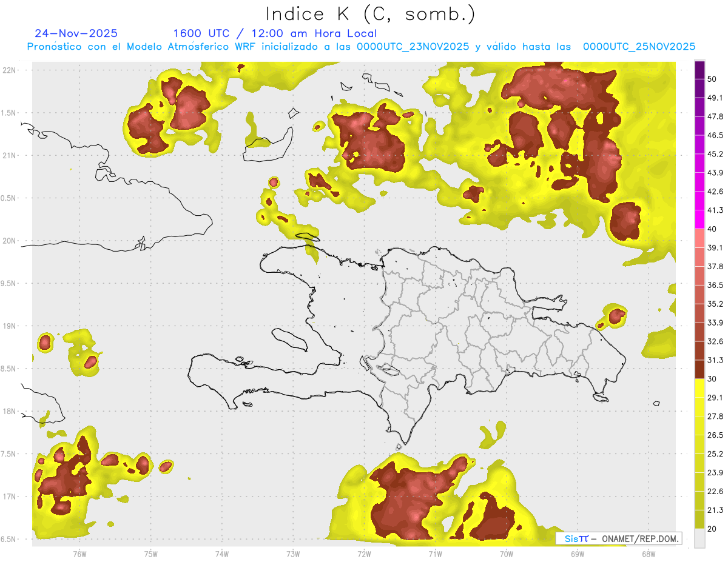Image resolution: width=728 pixels, height=562 pixels.
Task: Click the "ONAMET/REP.DOM." credit label
Action: pos(640,538)
